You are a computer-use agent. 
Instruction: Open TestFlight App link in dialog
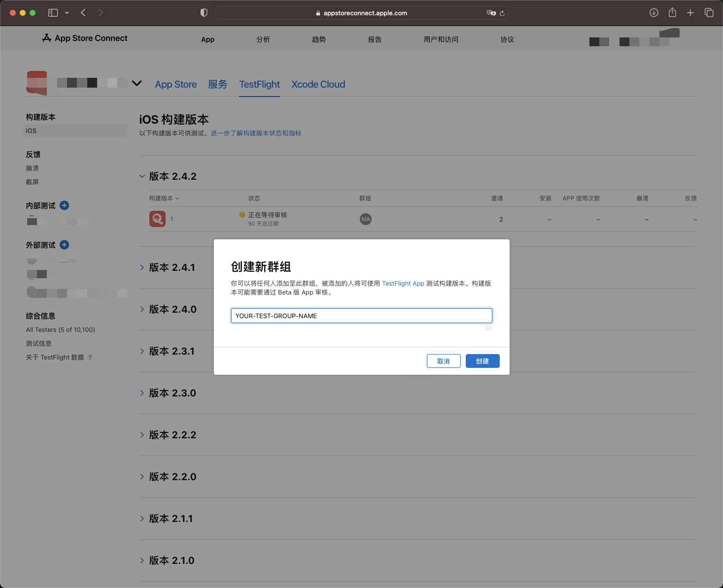click(403, 283)
